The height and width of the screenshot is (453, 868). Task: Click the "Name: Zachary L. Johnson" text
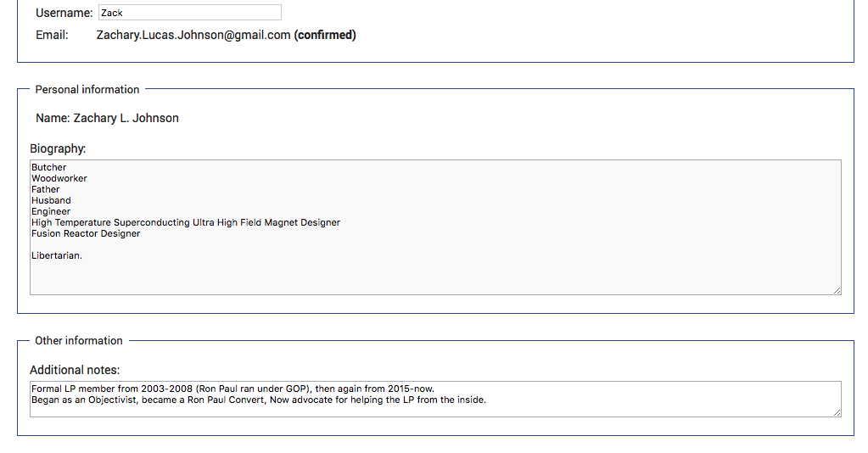click(107, 118)
